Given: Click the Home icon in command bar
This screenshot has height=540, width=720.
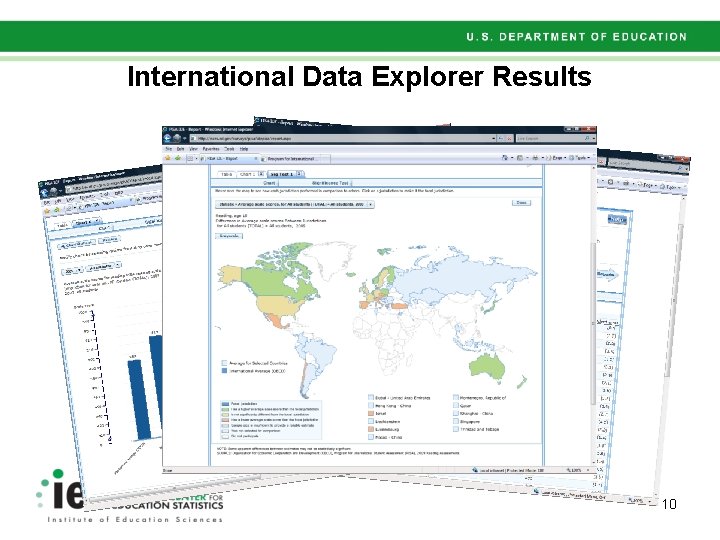Looking at the screenshot, I should pos(505,158).
